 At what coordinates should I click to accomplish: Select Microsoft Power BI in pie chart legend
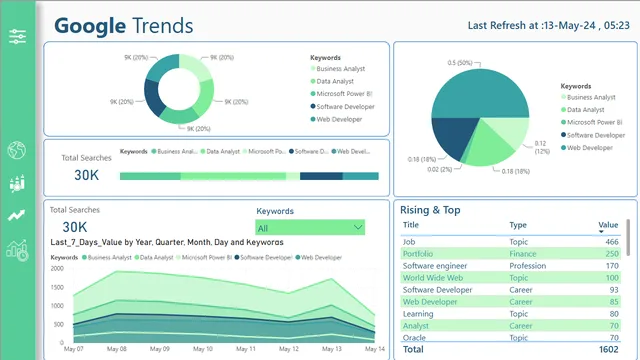592,122
